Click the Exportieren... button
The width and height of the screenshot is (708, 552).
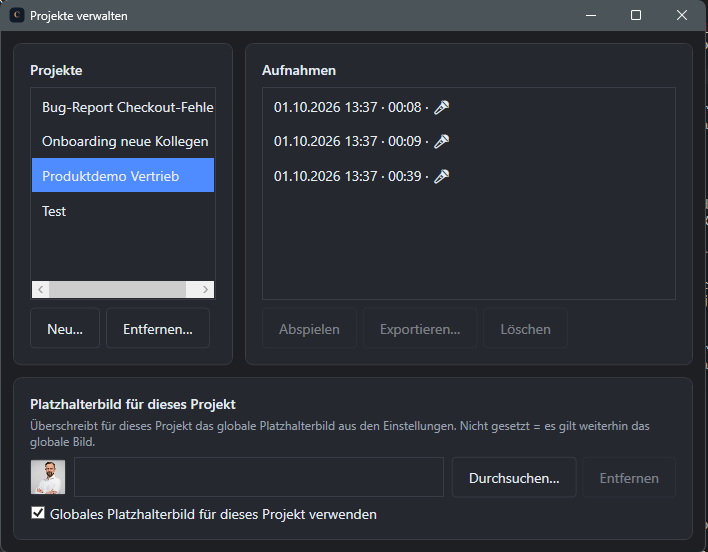pyautogui.click(x=420, y=328)
